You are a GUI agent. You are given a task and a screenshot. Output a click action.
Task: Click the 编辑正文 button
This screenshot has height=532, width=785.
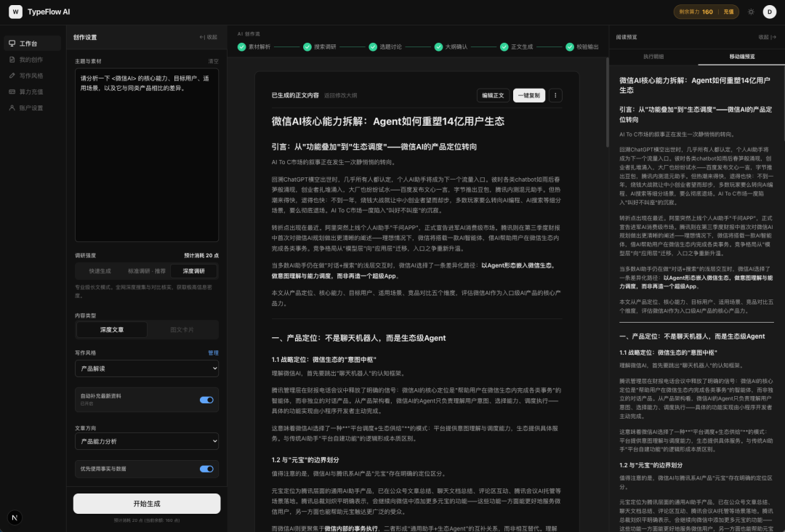493,95
